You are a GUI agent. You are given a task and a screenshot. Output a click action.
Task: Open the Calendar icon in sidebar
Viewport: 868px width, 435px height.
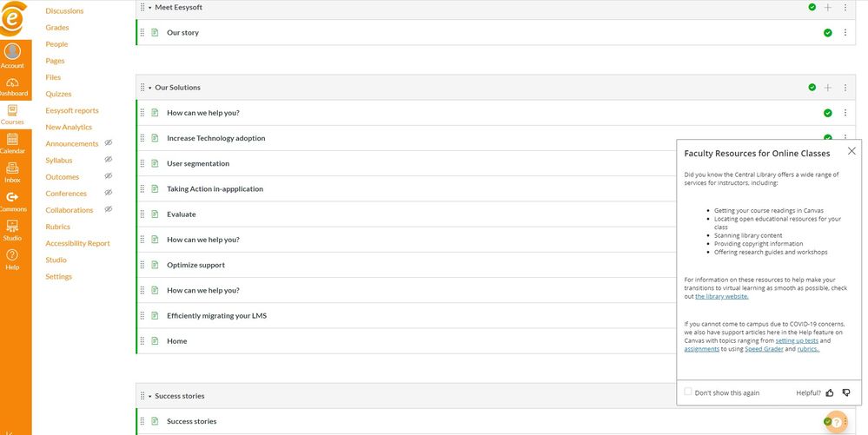pos(13,141)
